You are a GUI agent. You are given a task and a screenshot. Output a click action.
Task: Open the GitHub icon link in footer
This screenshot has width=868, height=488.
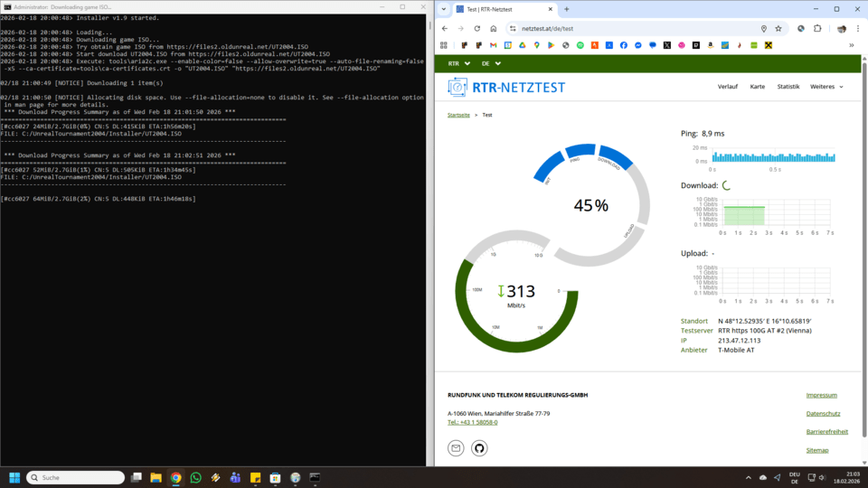coord(479,448)
